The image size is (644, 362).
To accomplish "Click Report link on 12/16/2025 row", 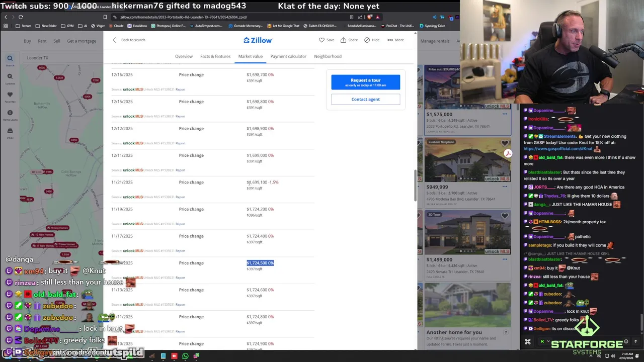I will point(181,89).
